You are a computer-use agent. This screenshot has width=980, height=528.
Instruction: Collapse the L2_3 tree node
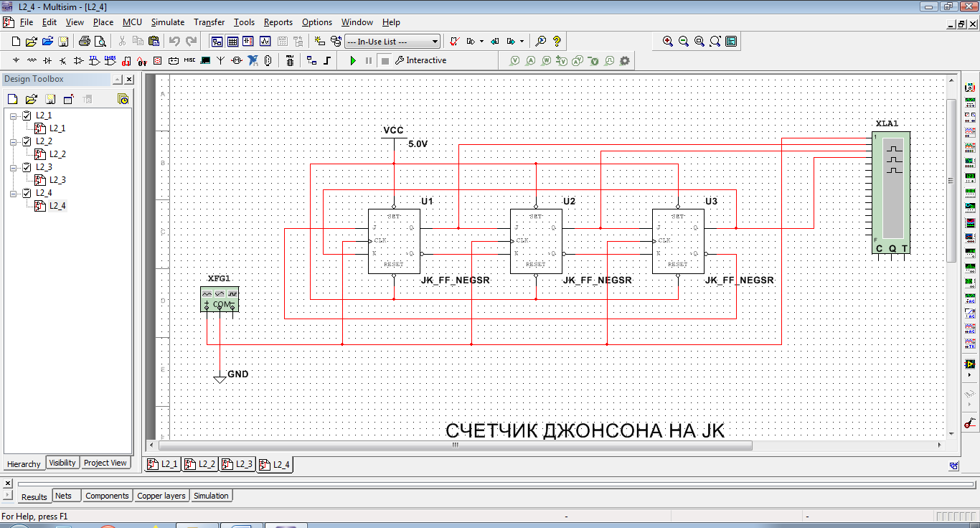(13, 167)
